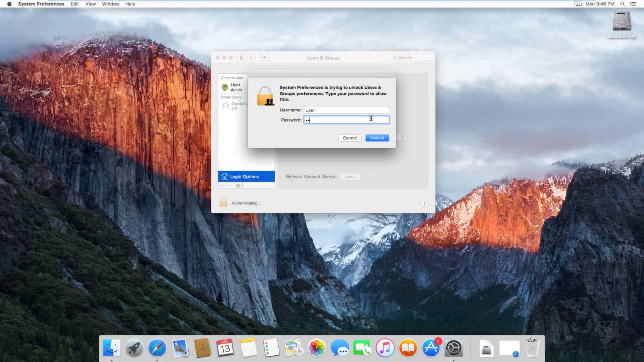Open the Trash from the dock
Viewport: 644px width, 362px height.
532,347
